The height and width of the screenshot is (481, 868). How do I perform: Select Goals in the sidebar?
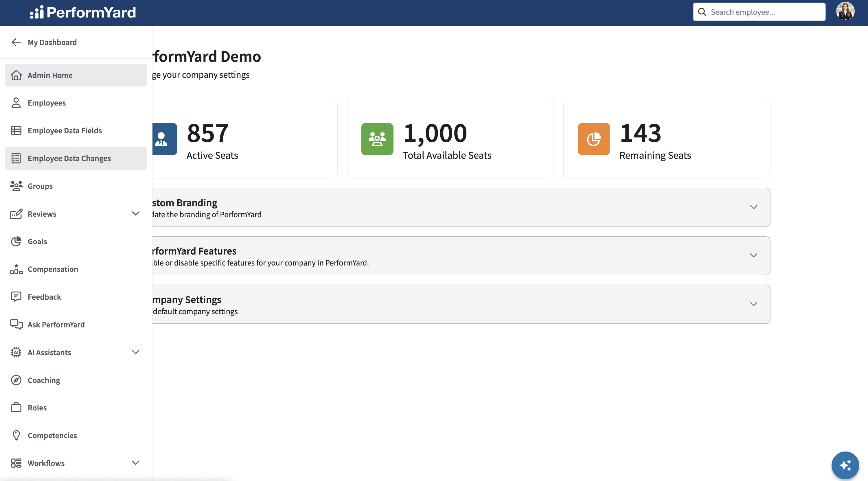[76, 241]
